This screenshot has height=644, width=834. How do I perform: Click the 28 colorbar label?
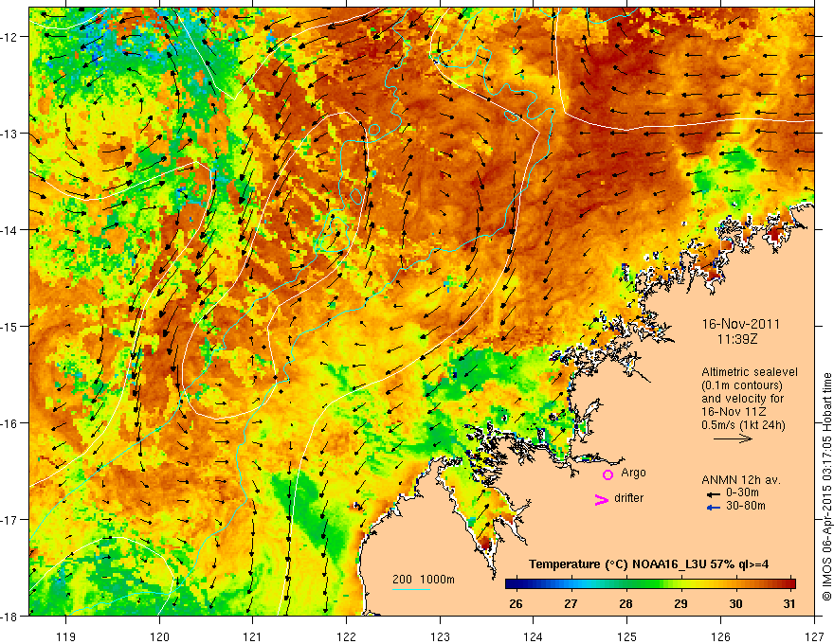[625, 603]
